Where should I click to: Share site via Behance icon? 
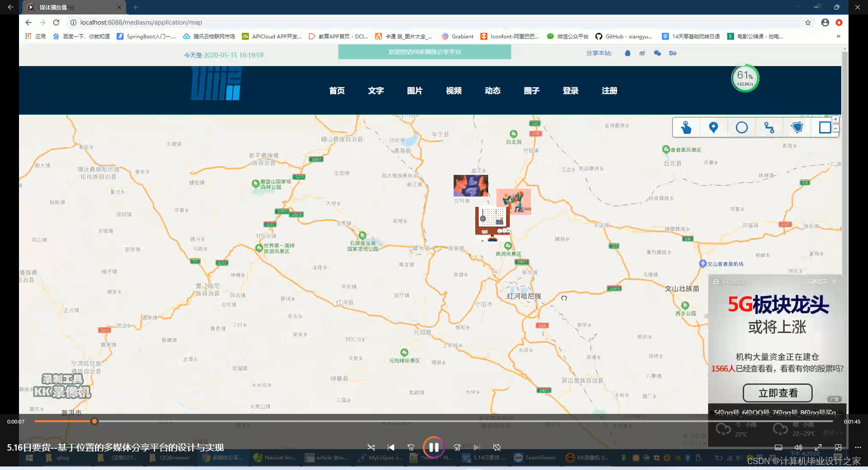coord(673,53)
